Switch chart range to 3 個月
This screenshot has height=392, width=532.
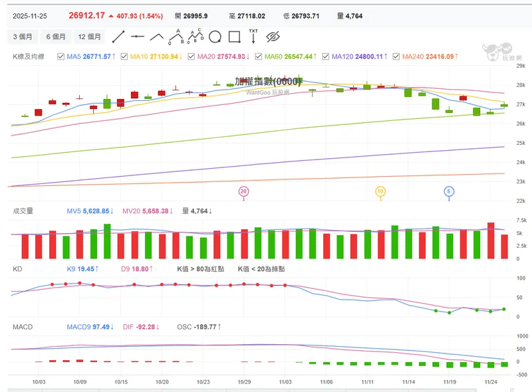(x=23, y=37)
